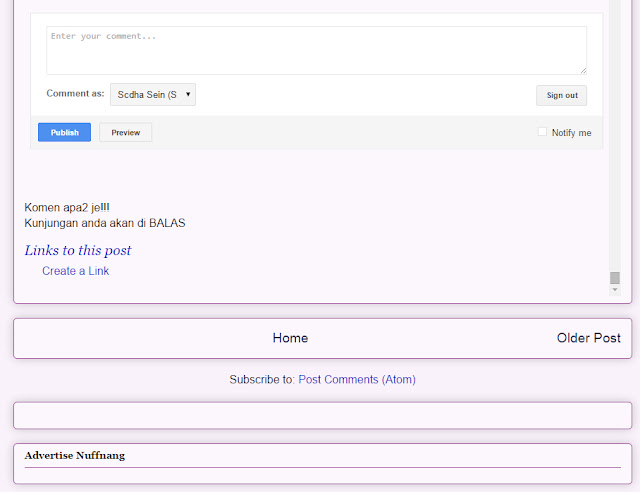Click into Enter your comment text area
Viewport: 640px width, 492px height.
[x=317, y=51]
